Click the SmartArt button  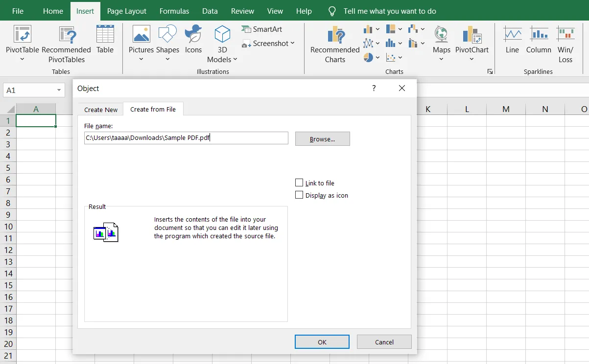tap(262, 29)
